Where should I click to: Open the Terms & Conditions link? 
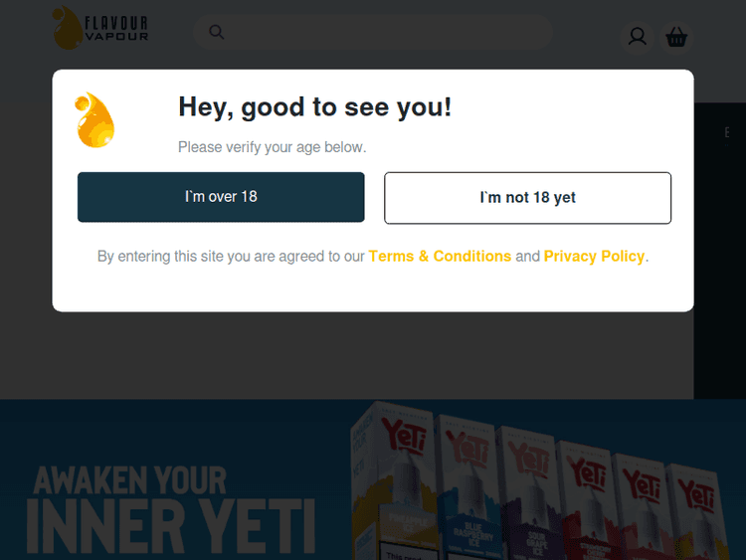pos(440,256)
